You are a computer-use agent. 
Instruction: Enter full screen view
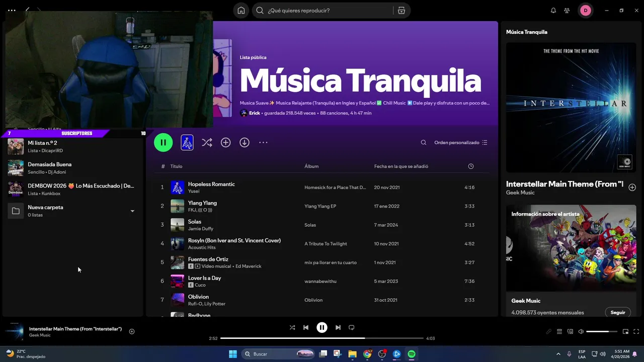[636, 331]
